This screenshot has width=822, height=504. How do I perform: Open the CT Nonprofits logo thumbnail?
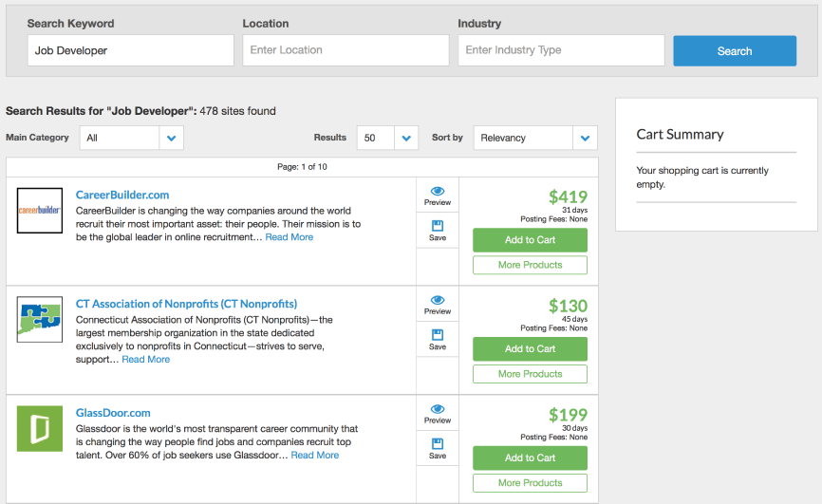[39, 320]
